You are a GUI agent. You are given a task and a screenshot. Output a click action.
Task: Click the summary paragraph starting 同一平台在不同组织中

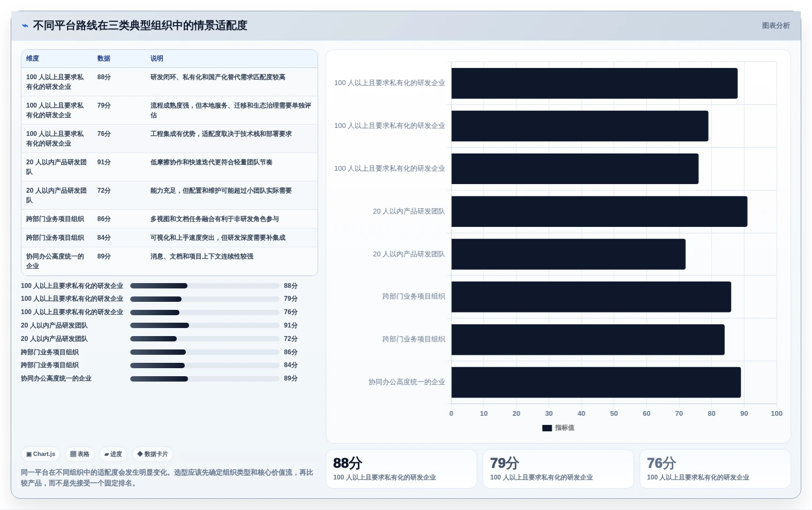tap(167, 478)
